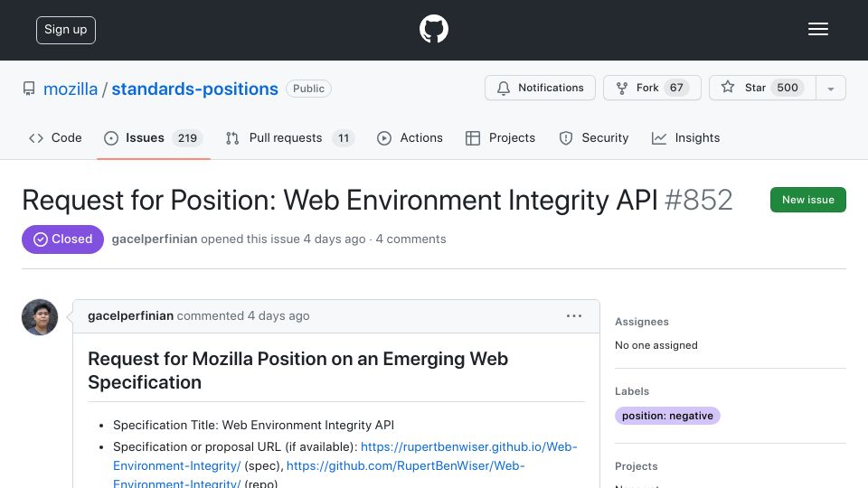Open Notifications for this repository
This screenshot has width=868, height=488.
pos(540,88)
